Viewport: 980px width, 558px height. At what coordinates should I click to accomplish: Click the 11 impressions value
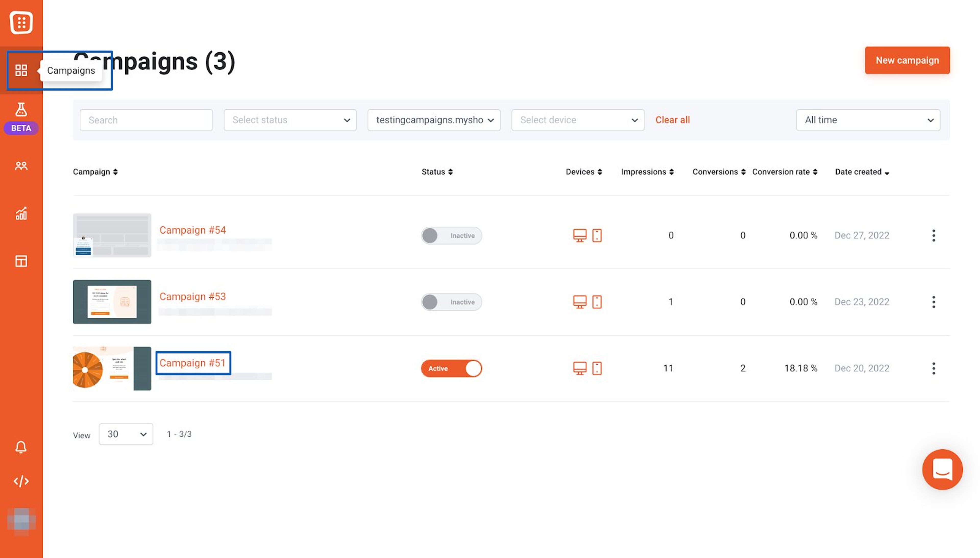(668, 368)
